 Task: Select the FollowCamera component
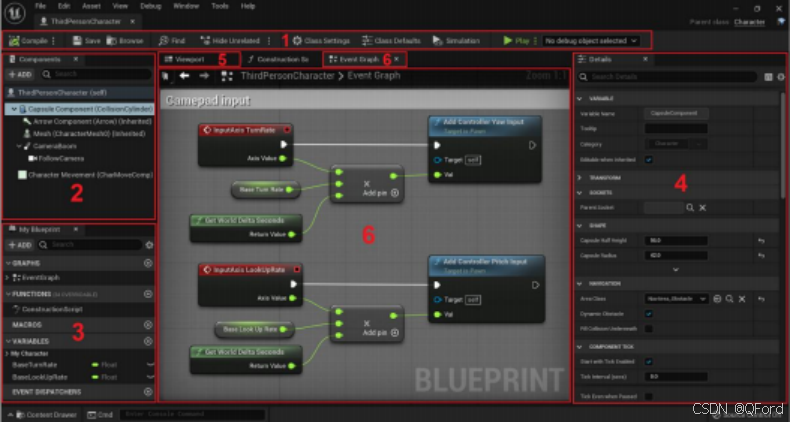click(x=56, y=159)
